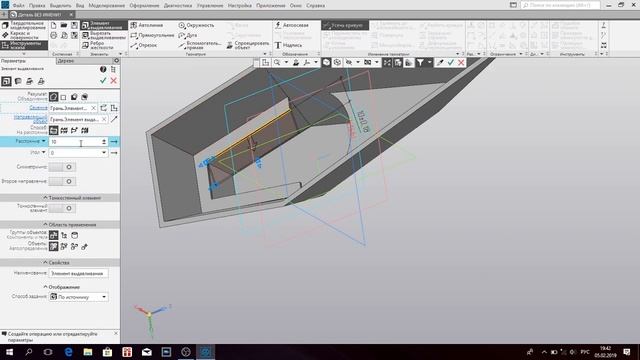Click Расстояние stepper arrows

(x=104, y=142)
